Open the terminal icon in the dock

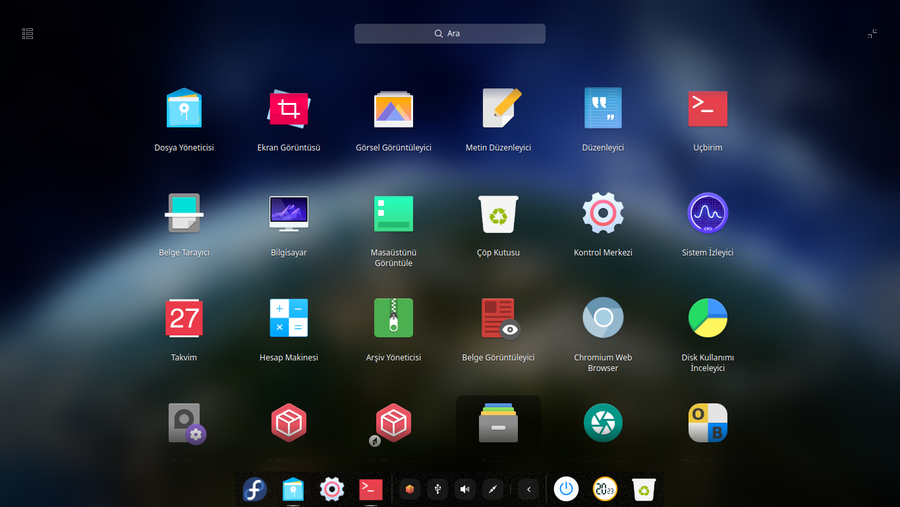pos(371,489)
